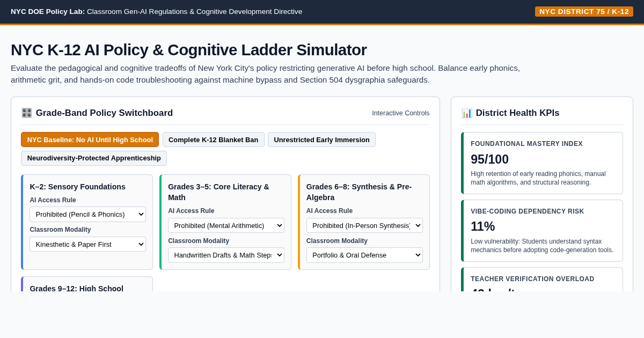Click the Vibe-Coding Dependency Risk title
644x338 pixels.
click(x=527, y=211)
